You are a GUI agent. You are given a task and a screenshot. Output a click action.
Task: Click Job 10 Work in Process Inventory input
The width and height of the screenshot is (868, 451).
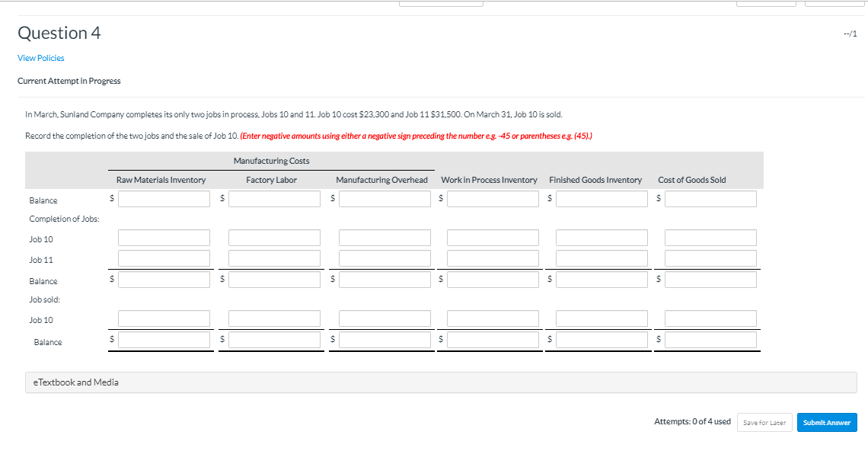(x=492, y=237)
